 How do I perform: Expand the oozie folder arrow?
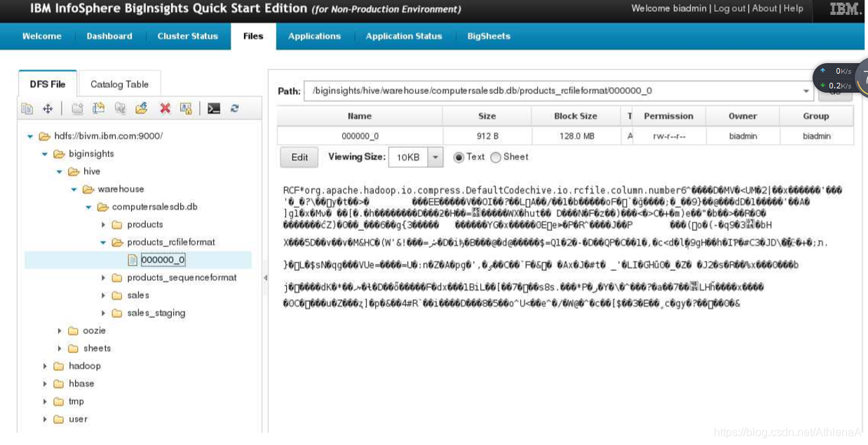pos(60,331)
